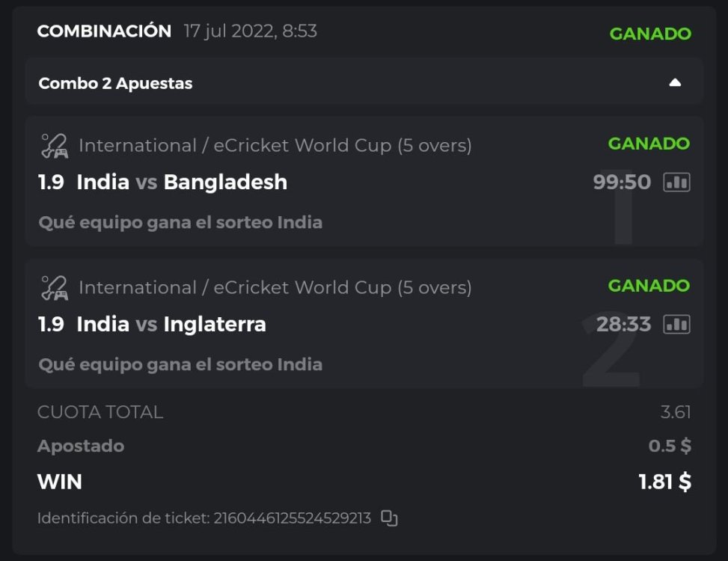
Task: Open the India vs Bangladesh match
Action: pyautogui.click(x=182, y=182)
